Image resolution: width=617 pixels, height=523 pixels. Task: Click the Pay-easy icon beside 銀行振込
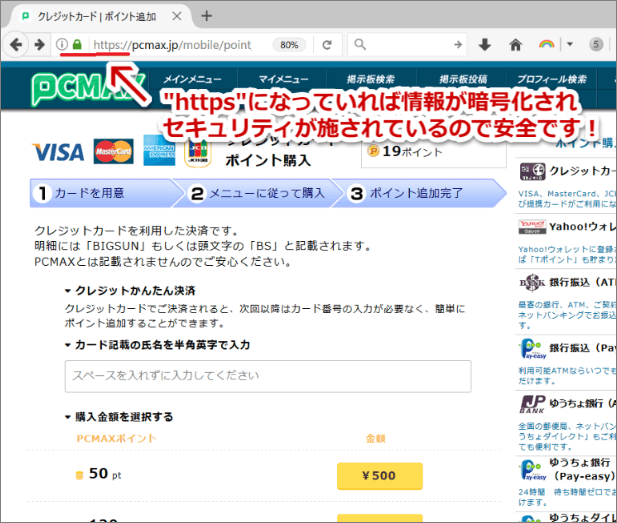pyautogui.click(x=533, y=349)
